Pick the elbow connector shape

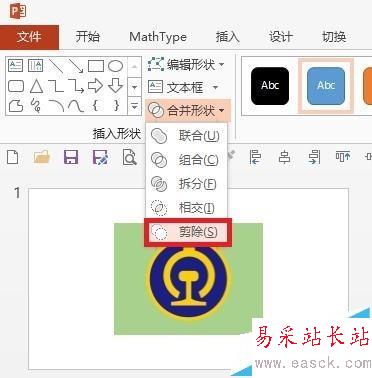point(56,86)
